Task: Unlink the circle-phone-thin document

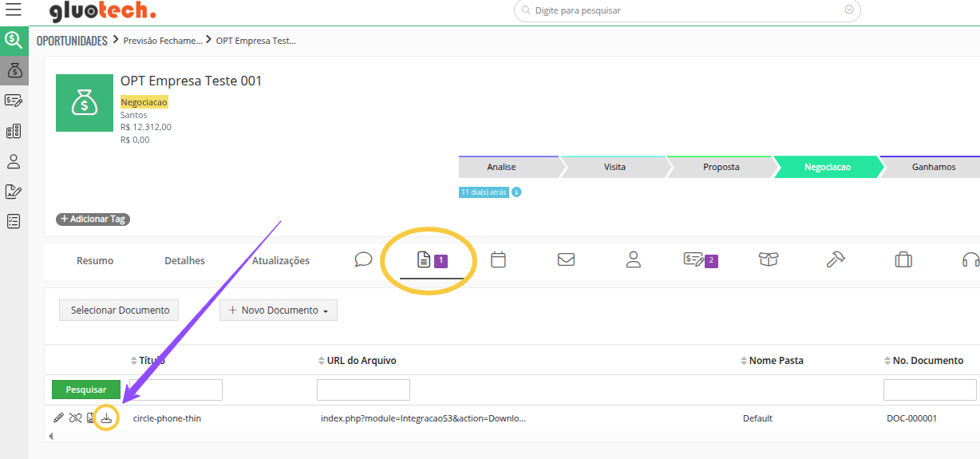Action: pyautogui.click(x=75, y=417)
